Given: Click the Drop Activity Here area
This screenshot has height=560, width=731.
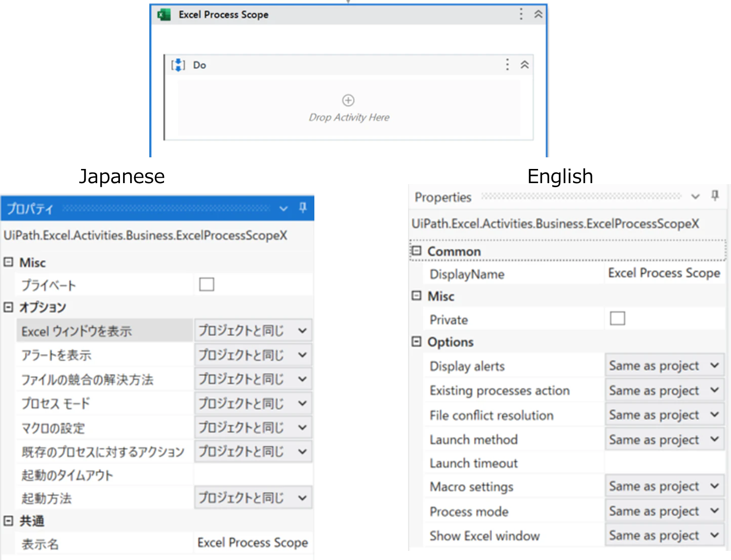Looking at the screenshot, I should 349,108.
